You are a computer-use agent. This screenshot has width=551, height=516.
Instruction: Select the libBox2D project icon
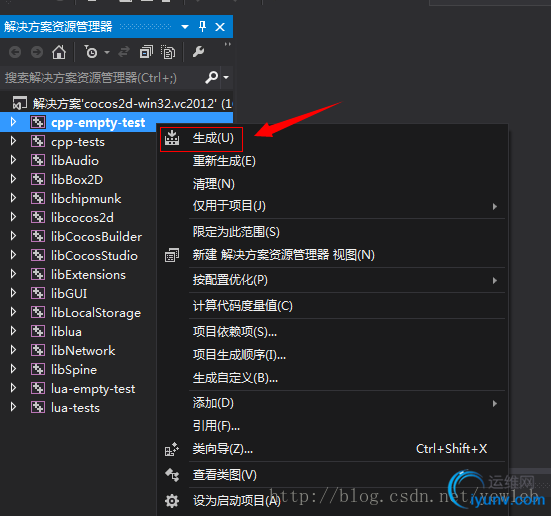[x=38, y=179]
